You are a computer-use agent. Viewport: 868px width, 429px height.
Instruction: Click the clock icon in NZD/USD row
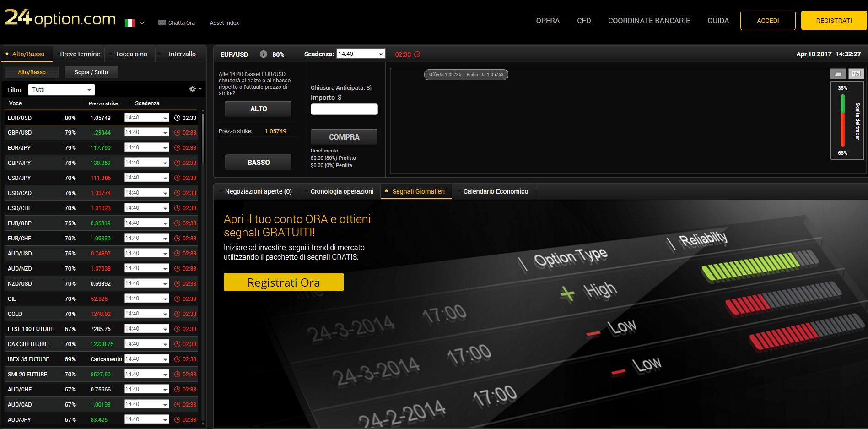click(178, 284)
